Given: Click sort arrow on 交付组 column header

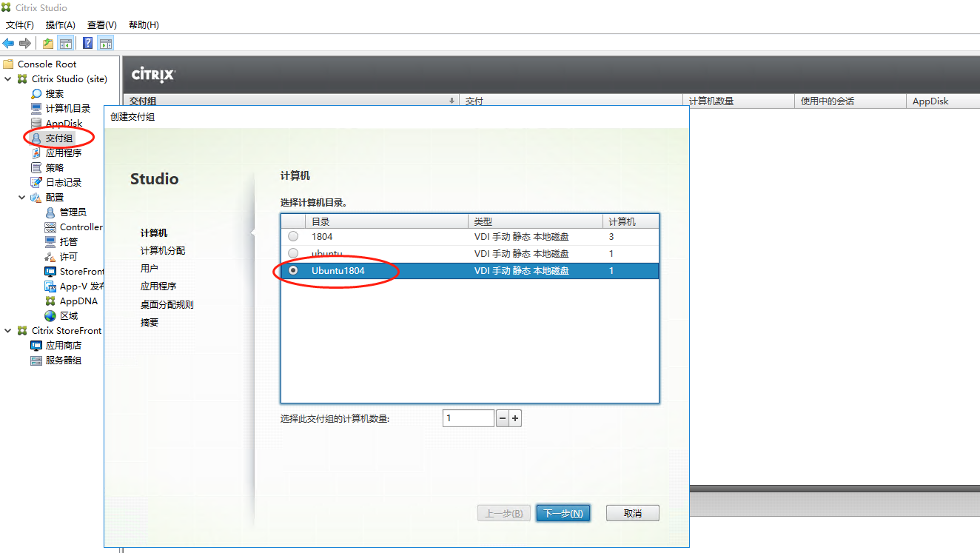Looking at the screenshot, I should click(x=452, y=101).
